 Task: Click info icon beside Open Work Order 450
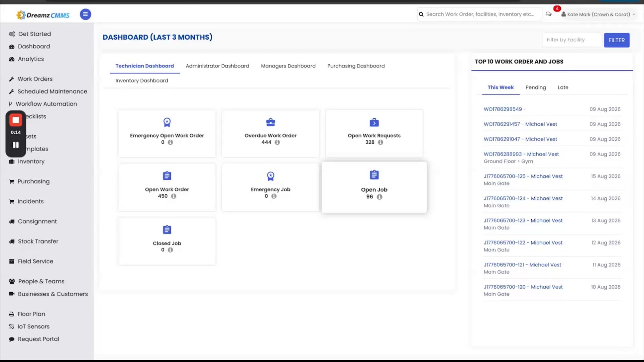pos(174,196)
